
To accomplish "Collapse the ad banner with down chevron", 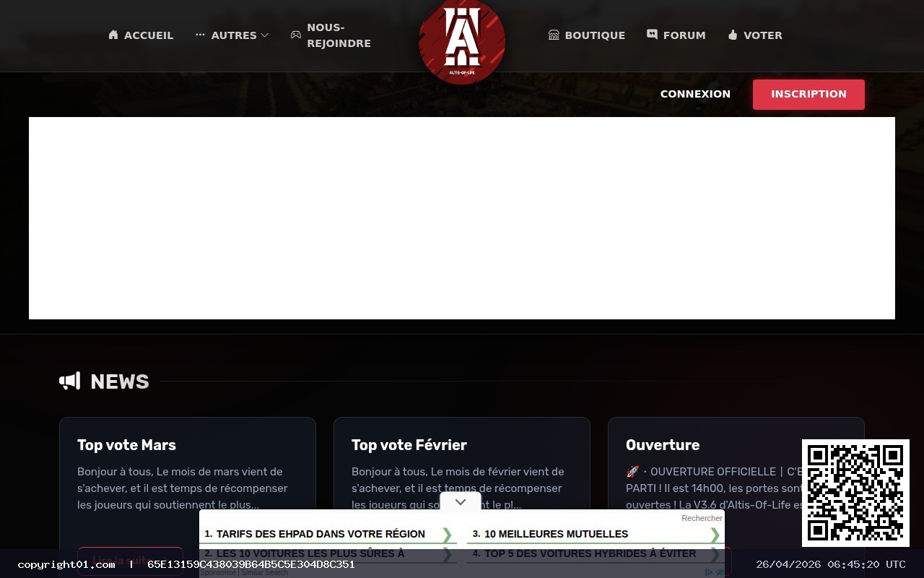I will pos(461,501).
